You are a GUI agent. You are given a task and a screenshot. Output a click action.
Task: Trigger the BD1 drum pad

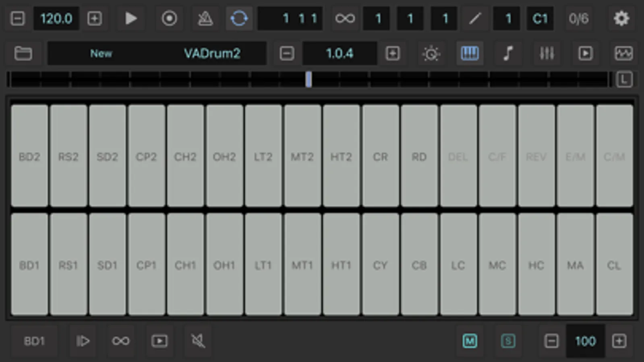(29, 264)
